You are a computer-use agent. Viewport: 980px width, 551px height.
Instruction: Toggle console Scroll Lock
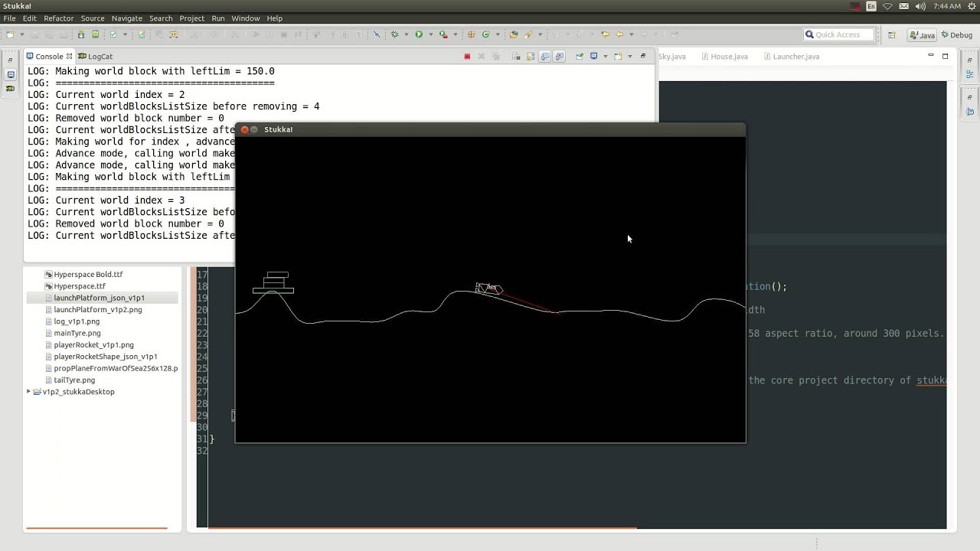[530, 56]
